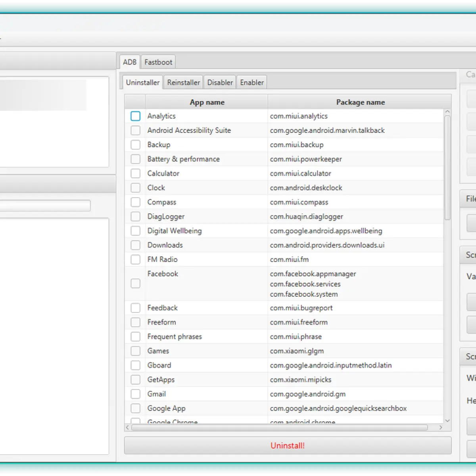The width and height of the screenshot is (476, 476).
Task: Check the FM Radio checkbox
Action: tap(135, 259)
